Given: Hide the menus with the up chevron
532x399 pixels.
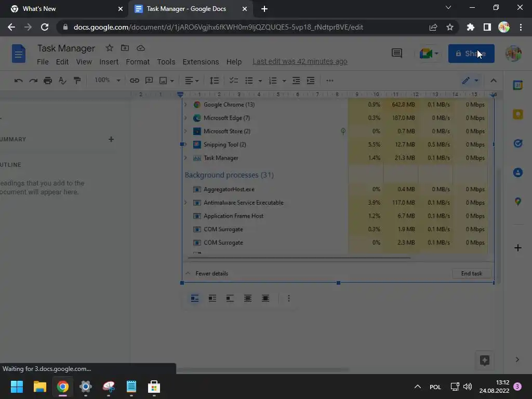Looking at the screenshot, I should (494, 81).
